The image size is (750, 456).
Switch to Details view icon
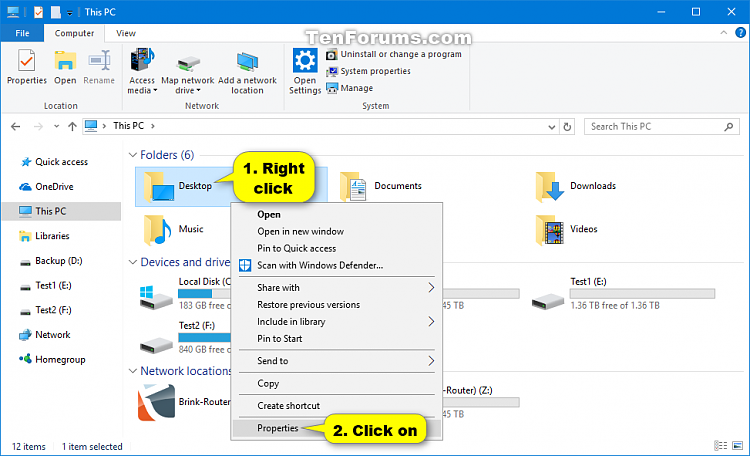(720, 446)
